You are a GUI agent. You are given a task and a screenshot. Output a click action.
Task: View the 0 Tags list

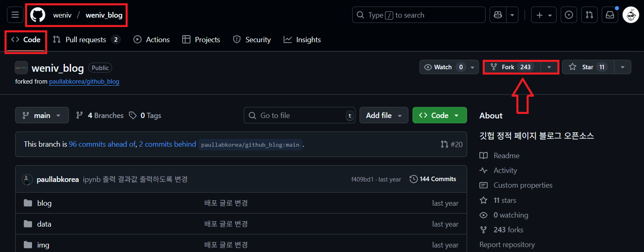(x=145, y=116)
